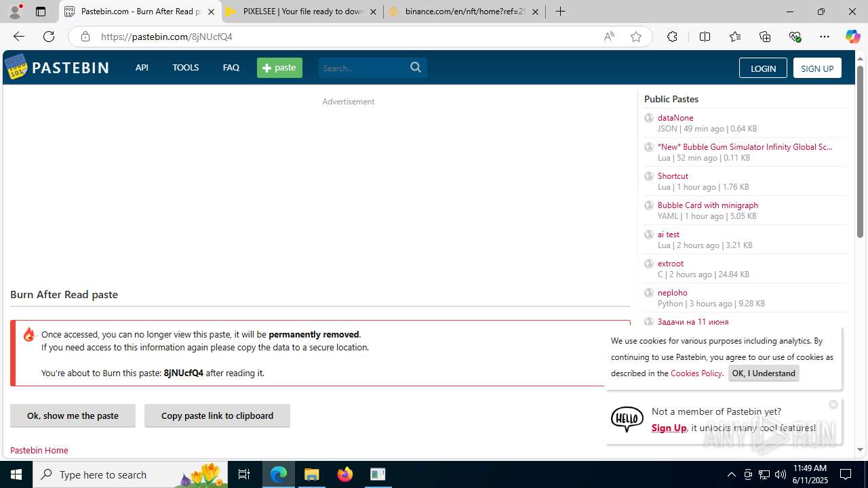Open the Tab actions menu icon
868x488 pixels.
41,12
